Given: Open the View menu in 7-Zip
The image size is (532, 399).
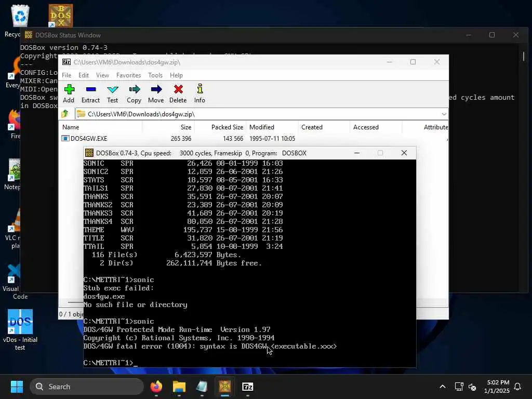Looking at the screenshot, I should pyautogui.click(x=102, y=75).
